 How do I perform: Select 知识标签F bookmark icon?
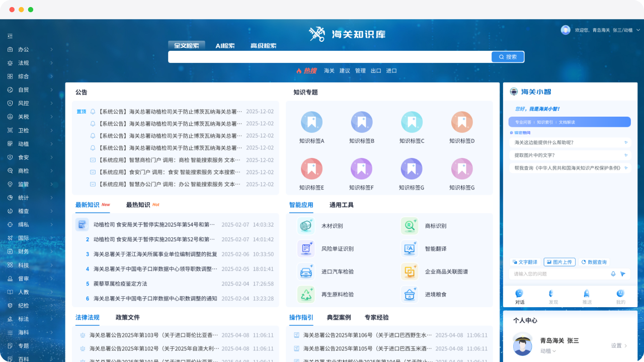[362, 168]
